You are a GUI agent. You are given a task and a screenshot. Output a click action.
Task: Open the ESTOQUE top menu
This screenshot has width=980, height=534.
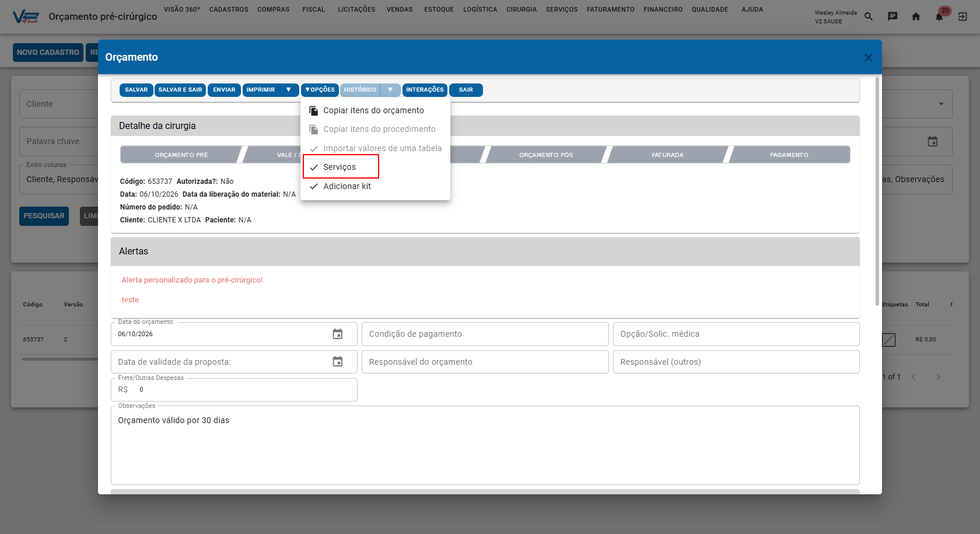[439, 10]
